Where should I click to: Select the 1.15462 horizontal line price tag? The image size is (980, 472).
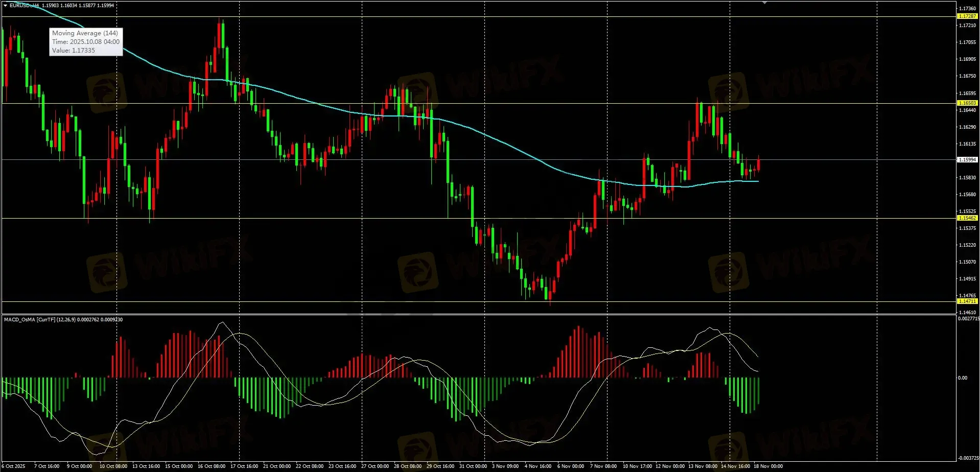967,218
